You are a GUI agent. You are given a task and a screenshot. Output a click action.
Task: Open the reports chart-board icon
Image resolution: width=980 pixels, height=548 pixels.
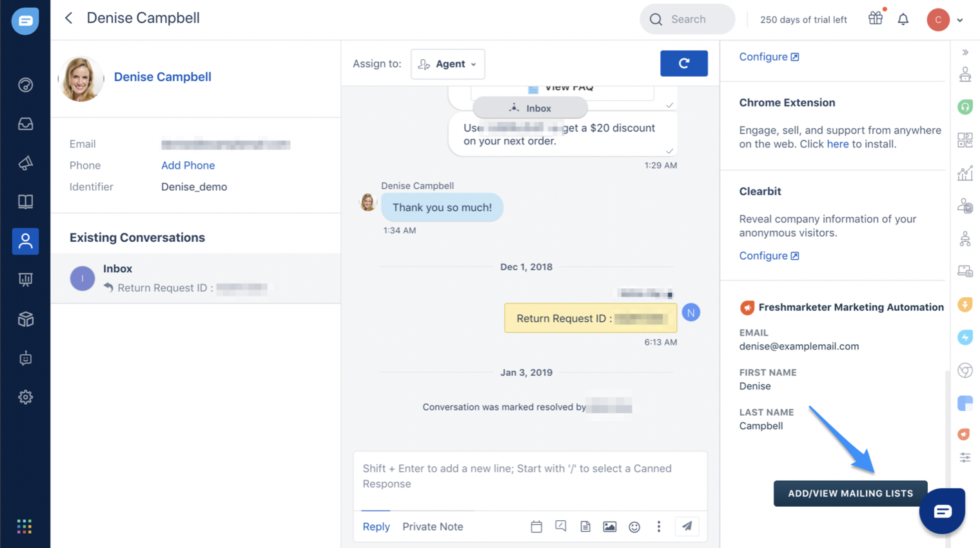point(25,280)
